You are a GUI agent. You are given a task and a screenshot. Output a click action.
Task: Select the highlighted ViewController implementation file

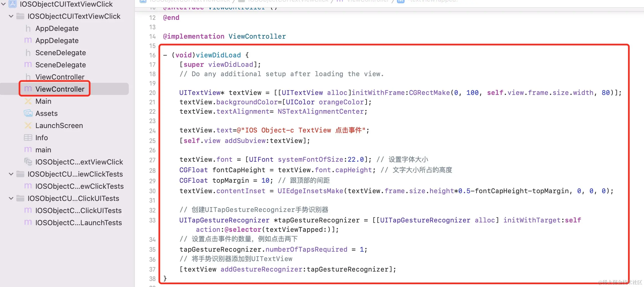point(60,89)
